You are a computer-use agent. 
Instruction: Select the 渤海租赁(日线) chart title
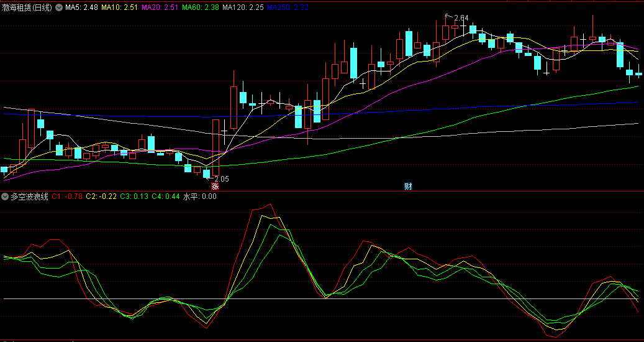27,7
